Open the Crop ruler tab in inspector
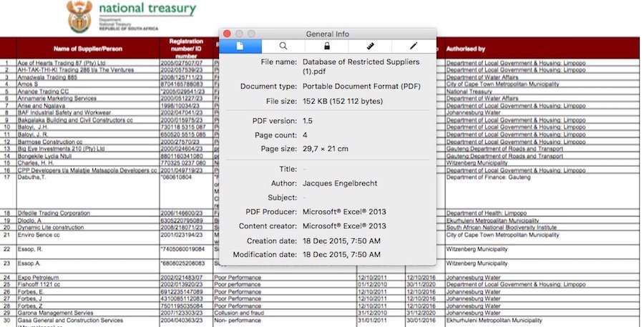Viewport: 644px width, 327px height. pos(371,46)
